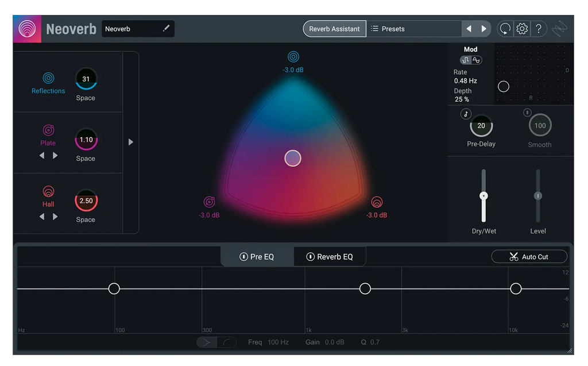The image size is (588, 366).
Task: Select the EQ node near 10k
Action: [516, 288]
